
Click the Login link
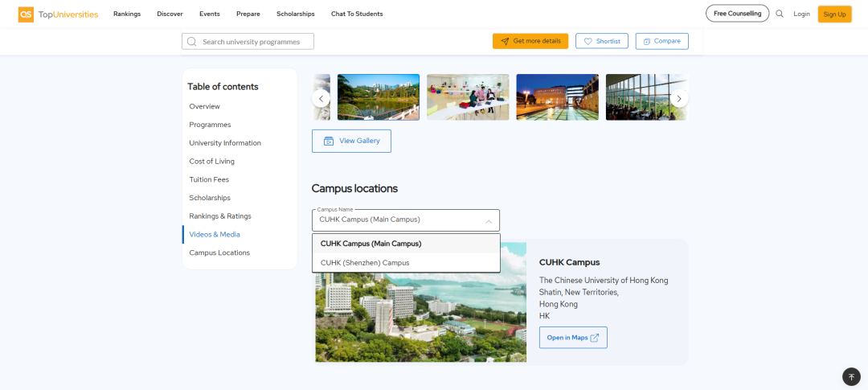801,14
